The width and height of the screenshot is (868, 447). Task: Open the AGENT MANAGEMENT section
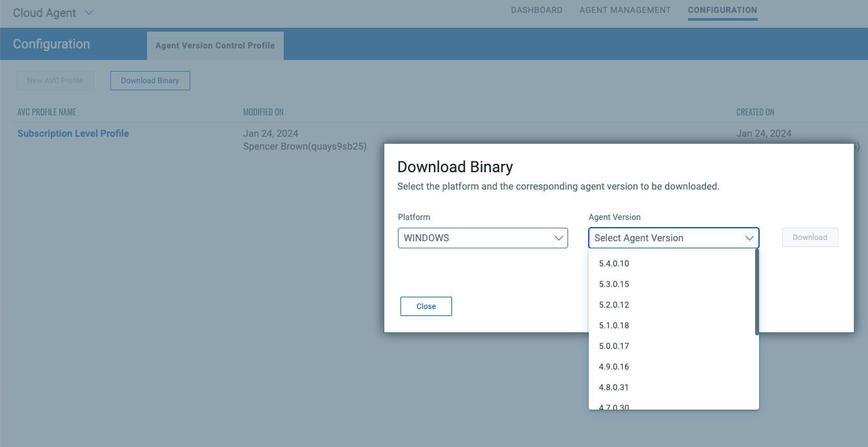coord(625,10)
